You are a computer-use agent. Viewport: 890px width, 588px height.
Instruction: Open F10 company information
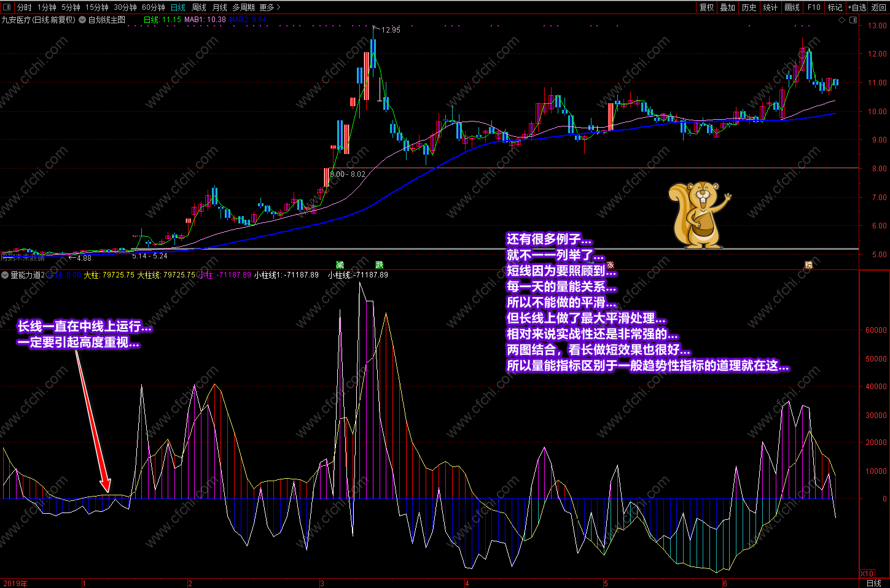814,7
